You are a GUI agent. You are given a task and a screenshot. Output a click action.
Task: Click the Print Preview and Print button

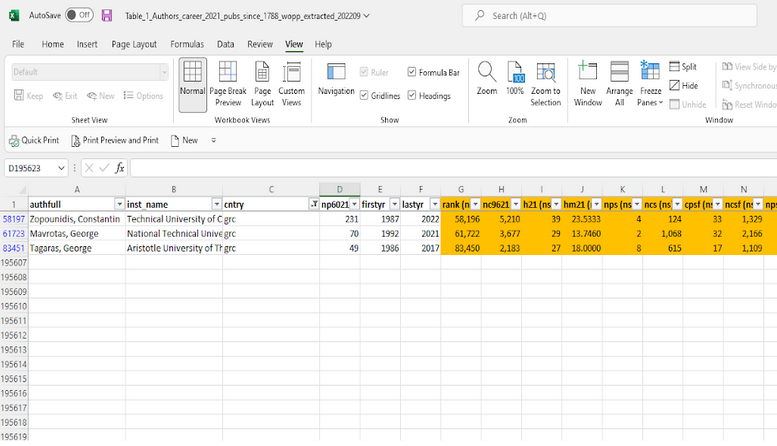(x=113, y=141)
